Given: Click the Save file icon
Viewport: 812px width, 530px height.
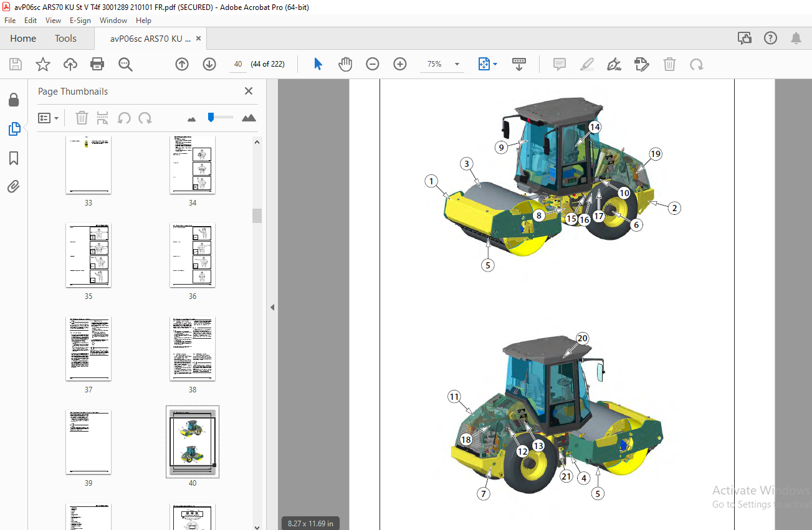Looking at the screenshot, I should click(x=16, y=64).
